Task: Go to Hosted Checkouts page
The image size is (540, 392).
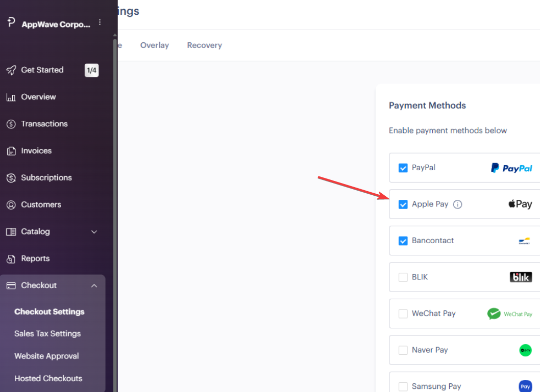Action: pyautogui.click(x=48, y=378)
